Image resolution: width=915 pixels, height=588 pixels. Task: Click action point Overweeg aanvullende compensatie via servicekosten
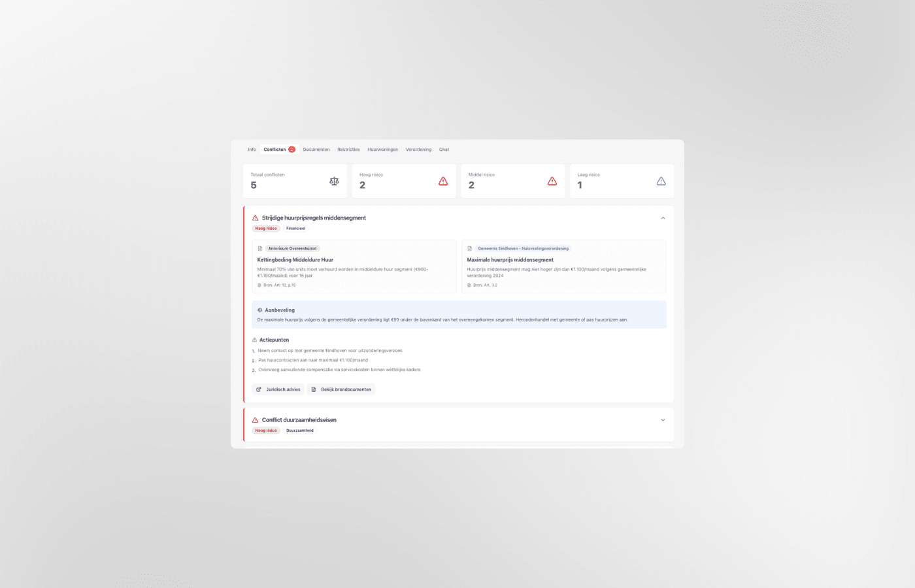pos(339,370)
